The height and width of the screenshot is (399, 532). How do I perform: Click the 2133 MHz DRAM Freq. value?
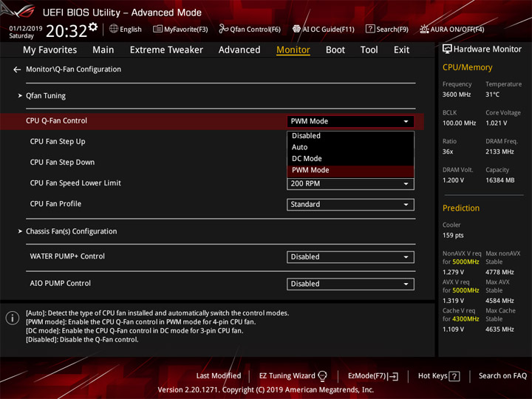[499, 151]
